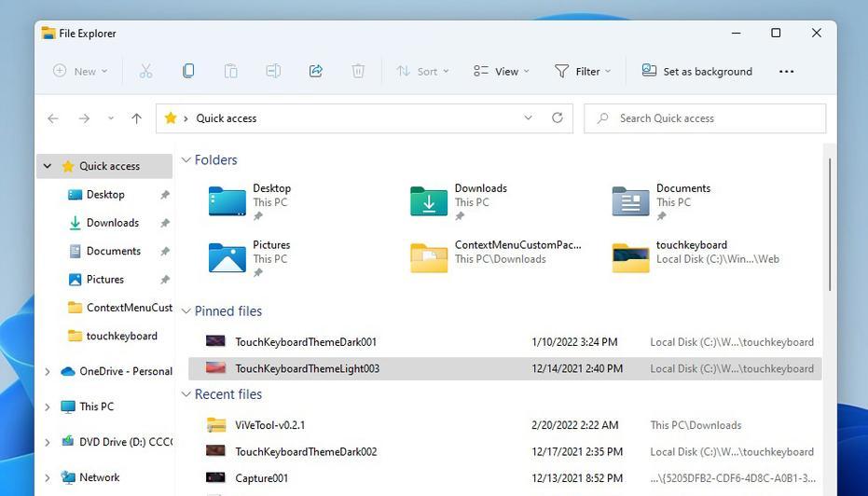Click the Cut scissors icon in toolbar
The height and width of the screenshot is (496, 868).
(145, 71)
